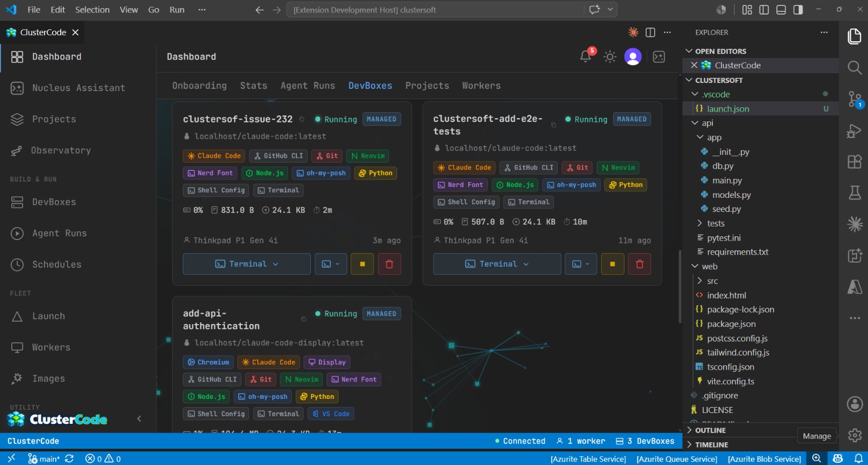Open shell options dropdown for clustersoft-add-e2e-tests
The width and height of the screenshot is (868, 465).
581,264
